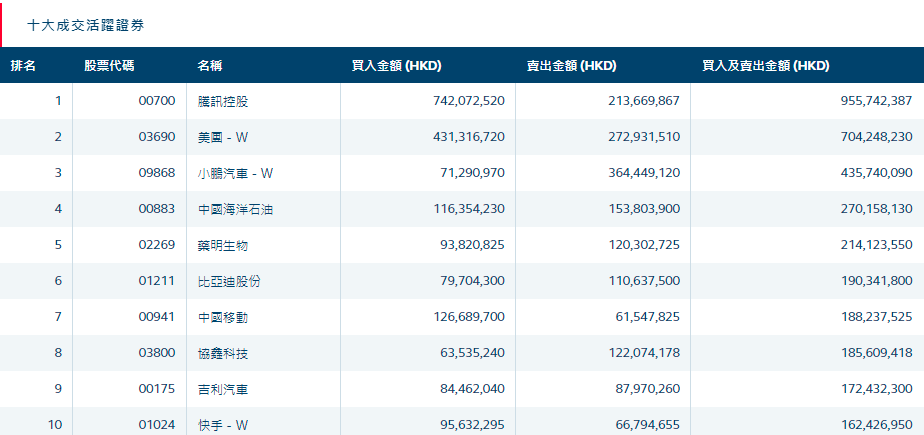Click sell amount 213,669,867
Screen dimensions: 924x435
[x=644, y=101]
